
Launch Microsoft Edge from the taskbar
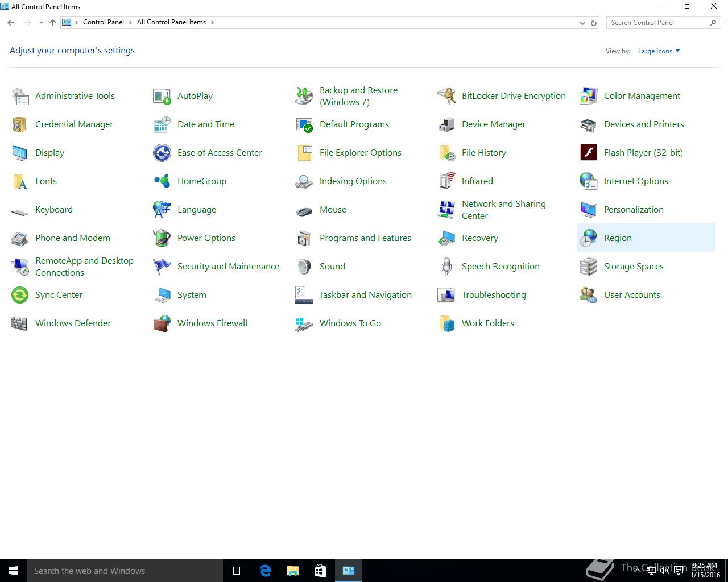pos(265,571)
